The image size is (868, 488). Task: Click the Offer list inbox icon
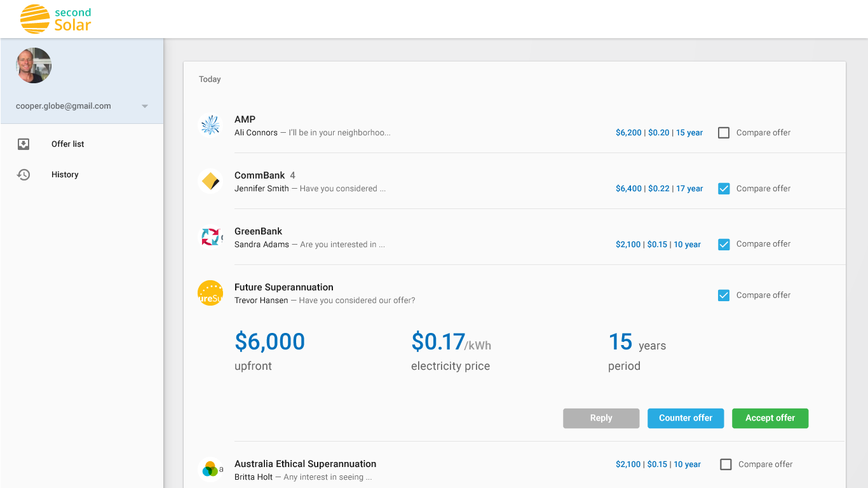[24, 144]
